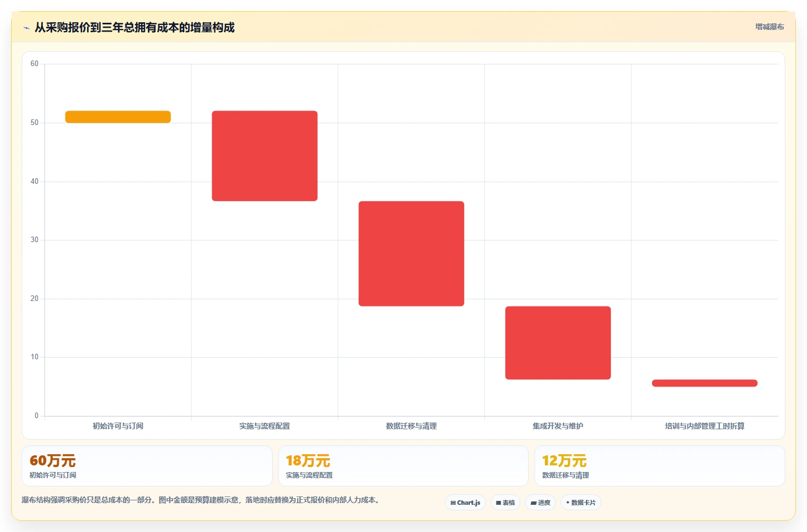Select the Chart.js chip
This screenshot has height=532, width=807.
click(x=465, y=503)
